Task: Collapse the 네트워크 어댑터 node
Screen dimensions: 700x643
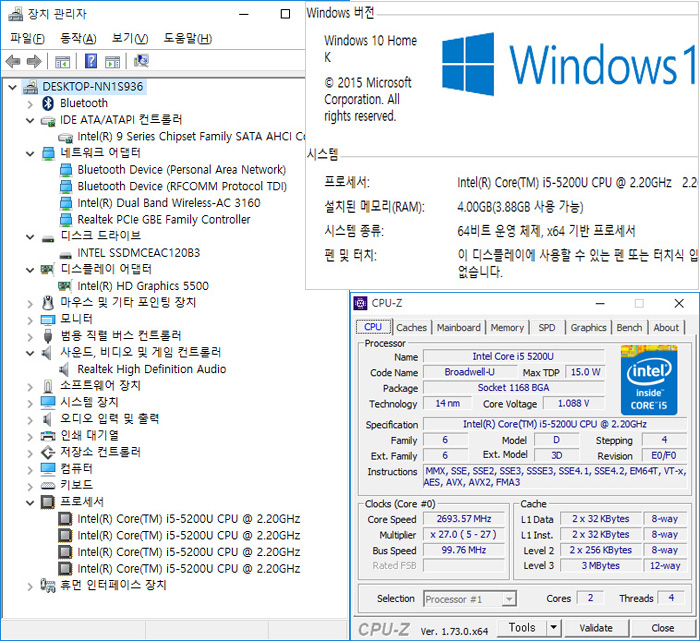Action: (30, 154)
